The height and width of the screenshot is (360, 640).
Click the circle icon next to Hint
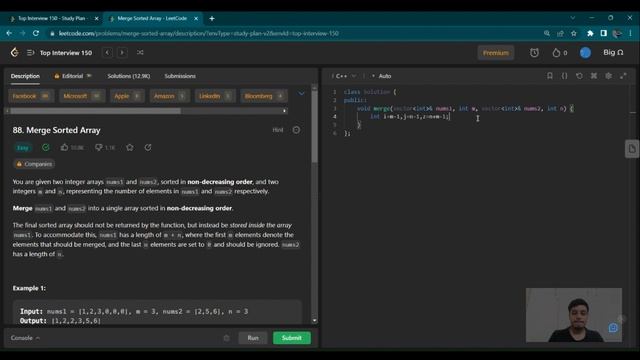[296, 130]
